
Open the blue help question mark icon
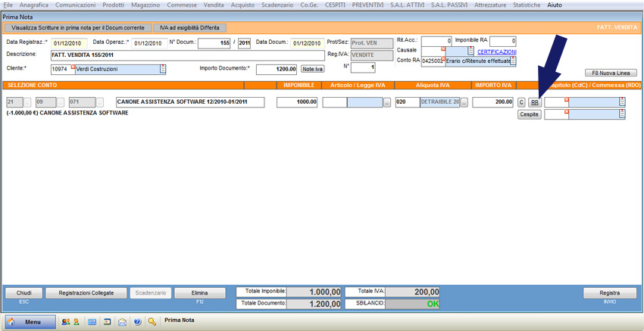[x=137, y=321]
